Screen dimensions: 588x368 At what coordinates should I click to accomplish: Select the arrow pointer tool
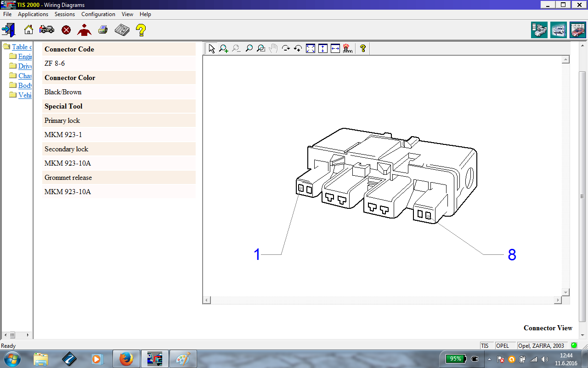[x=211, y=48]
